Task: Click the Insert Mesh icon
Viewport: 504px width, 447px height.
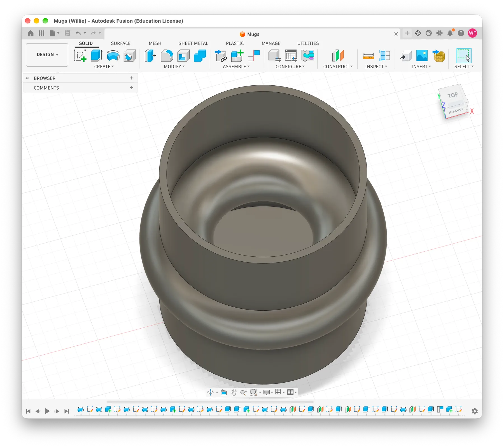Action: pyautogui.click(x=439, y=55)
